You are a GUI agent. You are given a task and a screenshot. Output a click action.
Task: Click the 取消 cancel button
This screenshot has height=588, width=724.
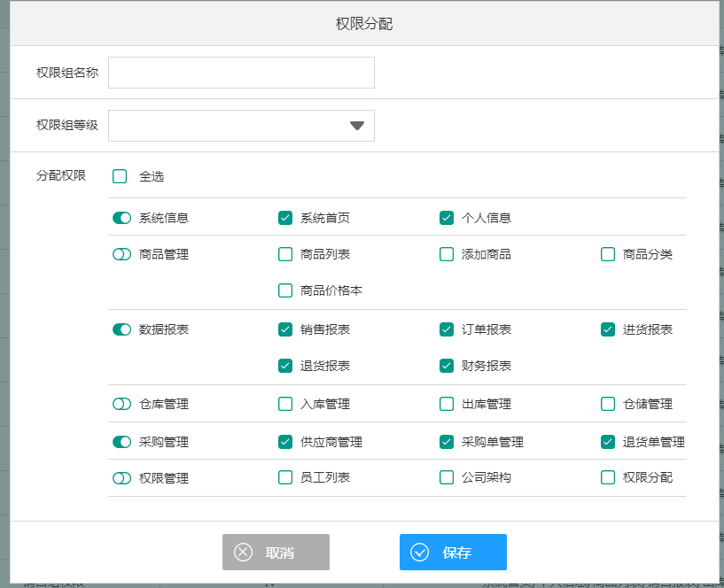tap(276, 553)
